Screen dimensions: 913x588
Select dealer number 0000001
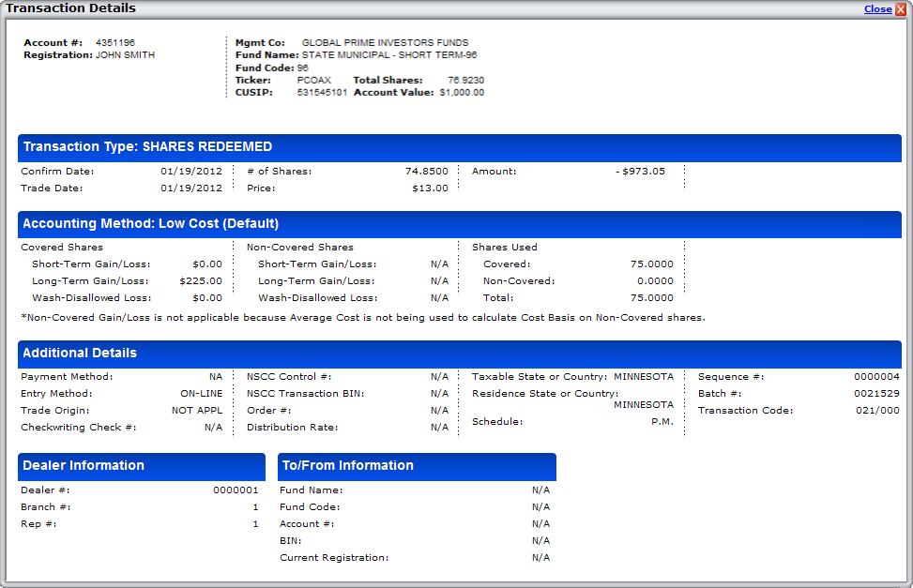(236, 490)
